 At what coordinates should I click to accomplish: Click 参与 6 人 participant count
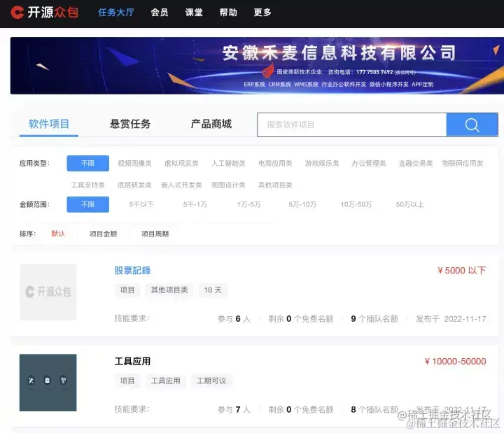click(234, 319)
